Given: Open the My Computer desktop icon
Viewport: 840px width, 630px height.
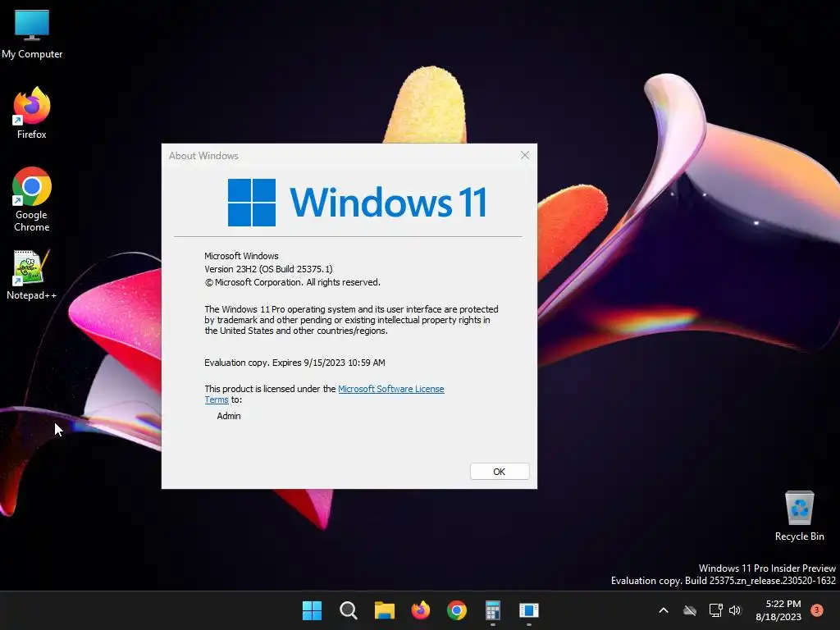Looking at the screenshot, I should 32,34.
